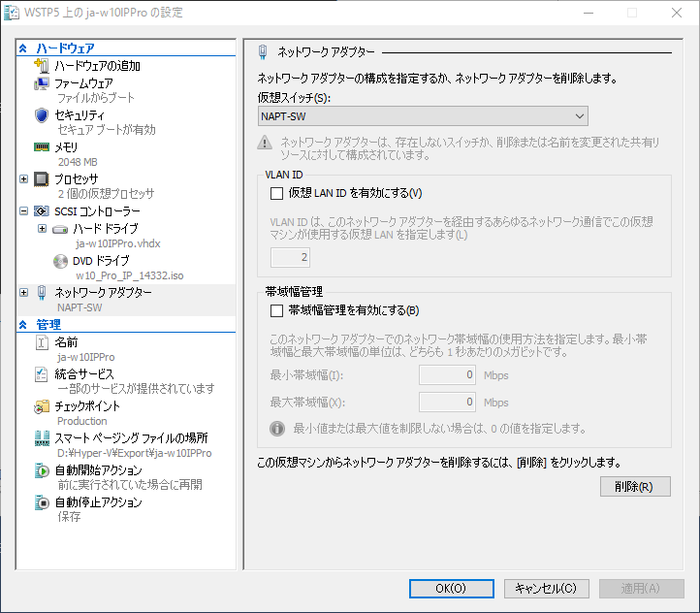
Task: Expand the Hard Drive tree node
Action: point(42,229)
